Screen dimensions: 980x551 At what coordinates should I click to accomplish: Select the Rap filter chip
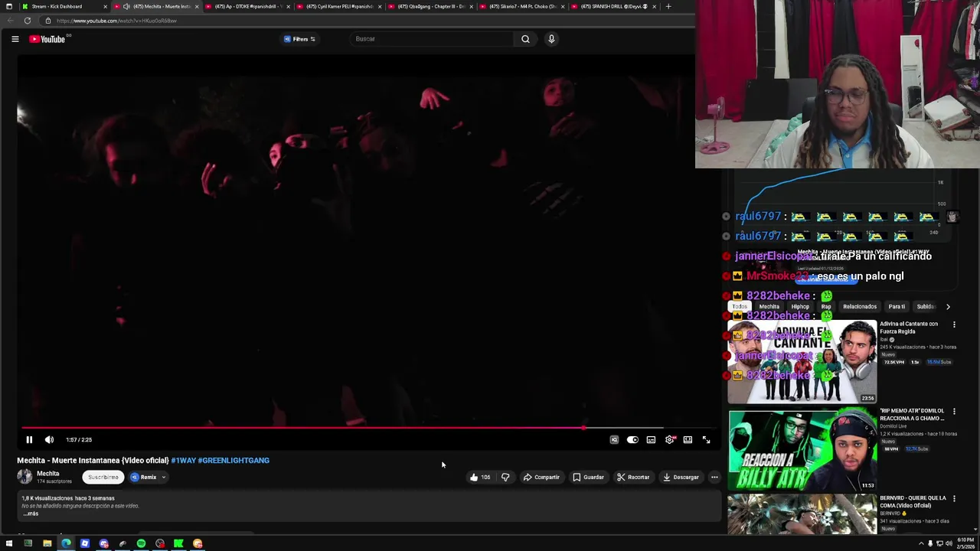pos(826,307)
